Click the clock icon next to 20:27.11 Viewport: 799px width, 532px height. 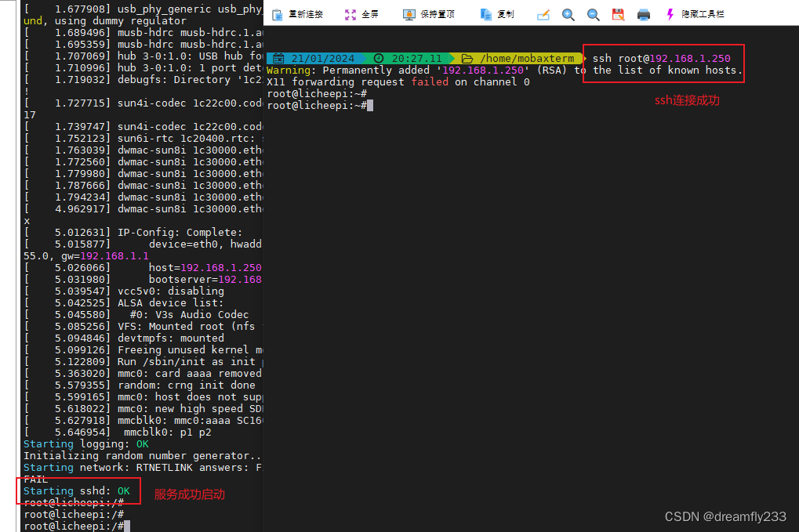tap(377, 57)
